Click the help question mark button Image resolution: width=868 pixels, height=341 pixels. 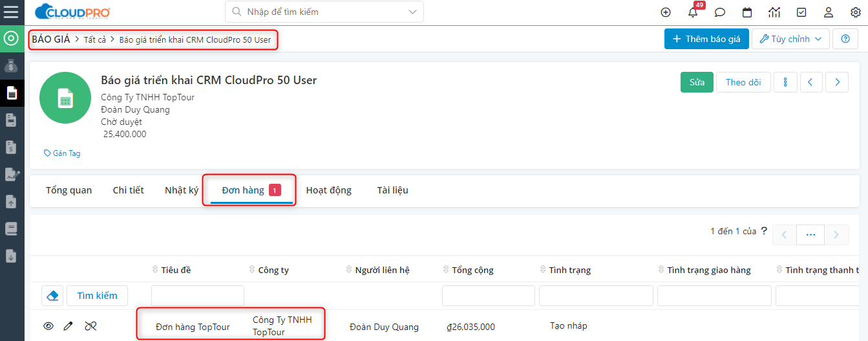[845, 39]
